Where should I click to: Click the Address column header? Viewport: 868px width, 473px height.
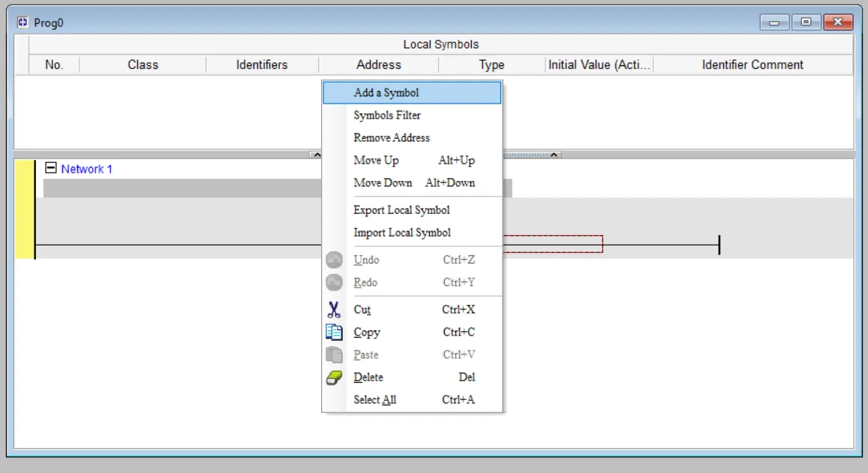click(379, 65)
